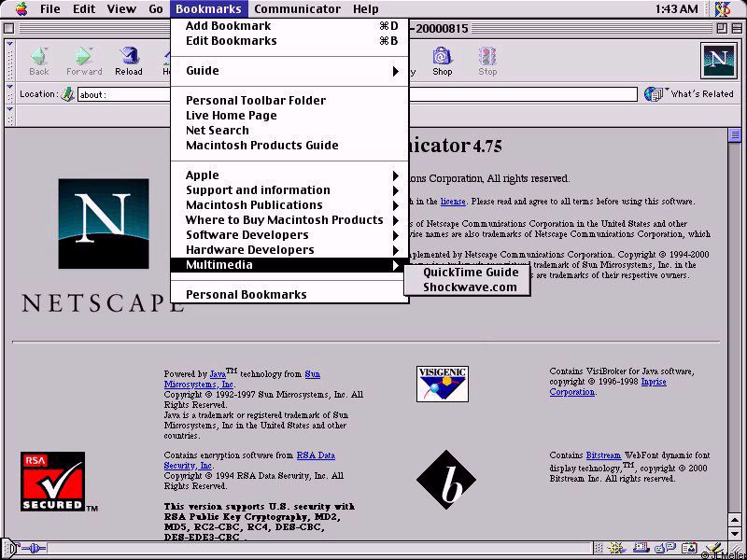Open What's Related panel
Viewport: 747px width, 560px height.
(689, 94)
